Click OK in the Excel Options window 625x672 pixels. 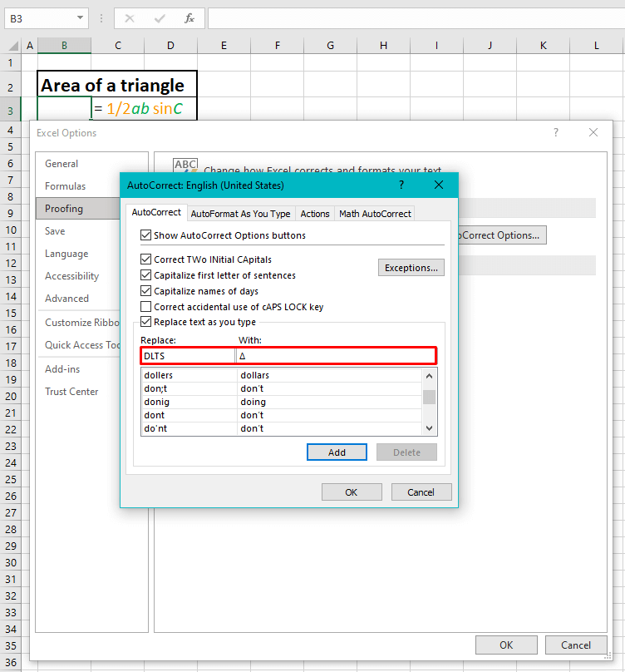(506, 645)
